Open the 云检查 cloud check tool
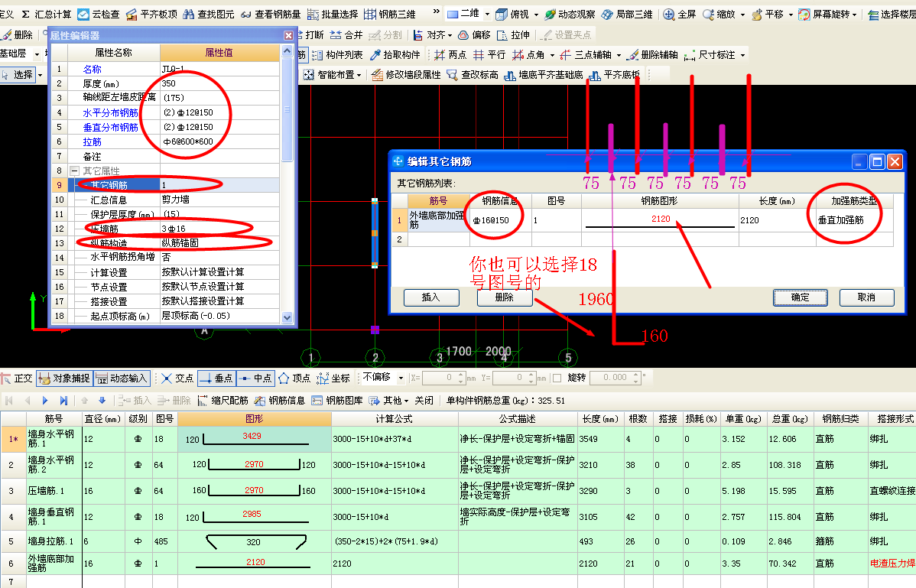This screenshot has height=588, width=916. pyautogui.click(x=99, y=14)
